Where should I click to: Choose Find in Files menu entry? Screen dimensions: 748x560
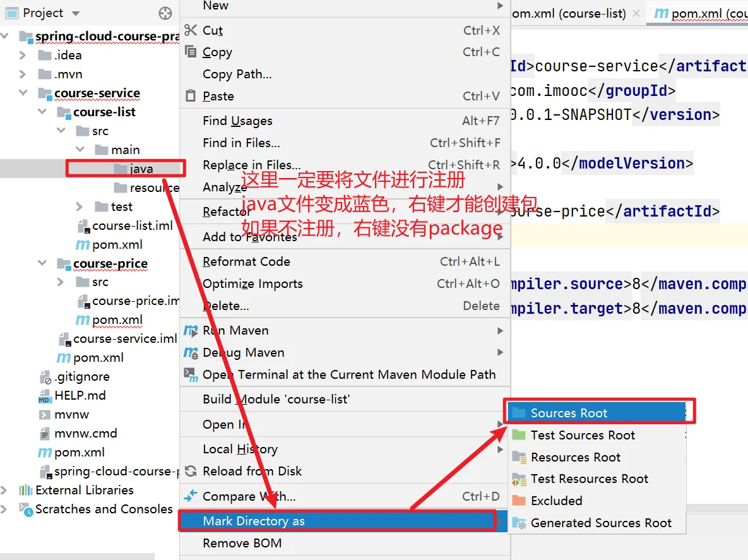click(x=345, y=143)
